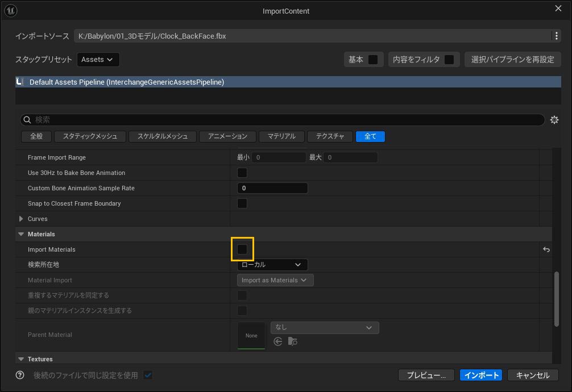Click the プレビュー button
The height and width of the screenshot is (392, 572).
pos(426,375)
